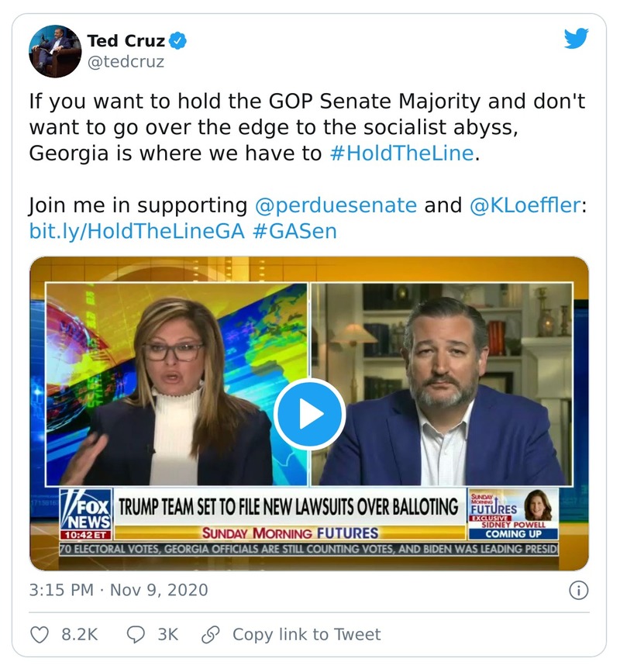Click the Twitter info icon
The height and width of the screenshot is (672, 620).
pos(578,590)
